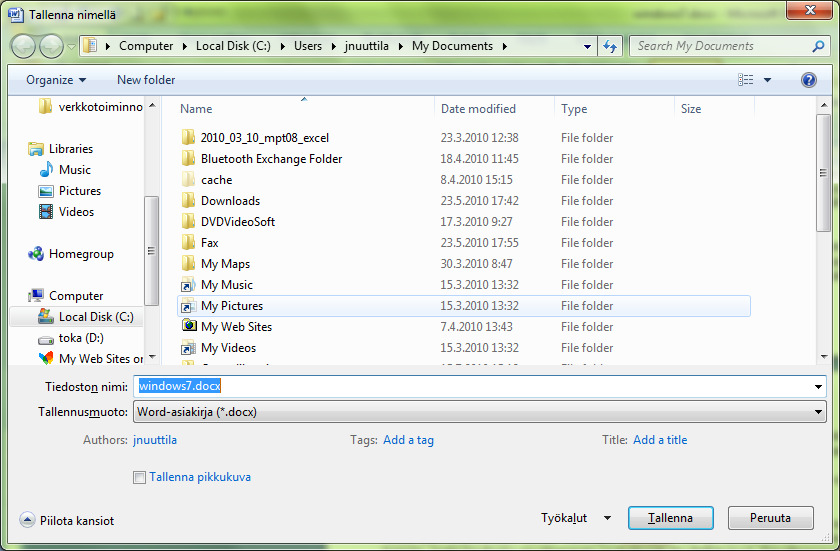Expand the arrow after My Documents in path
This screenshot has width=840, height=551.
(x=505, y=47)
